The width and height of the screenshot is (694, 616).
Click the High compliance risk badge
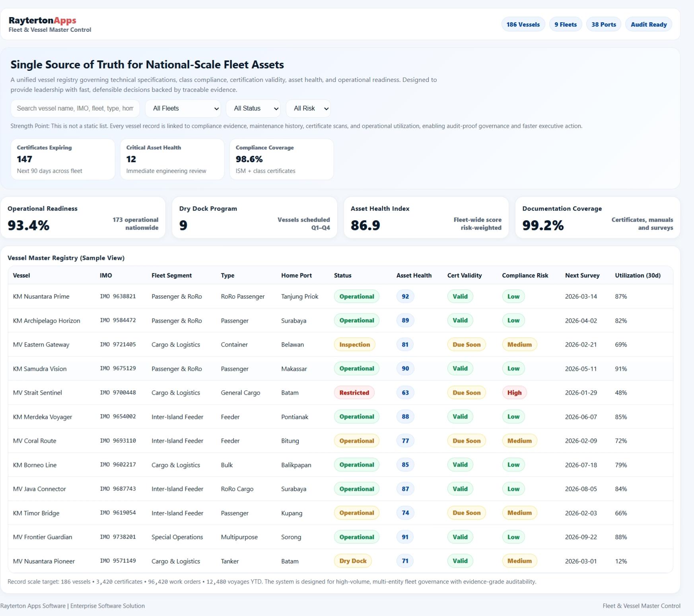click(x=514, y=393)
